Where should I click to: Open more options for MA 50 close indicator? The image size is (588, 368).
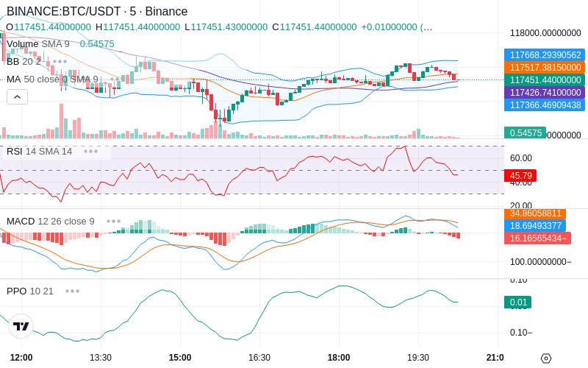pyautogui.click(x=115, y=79)
